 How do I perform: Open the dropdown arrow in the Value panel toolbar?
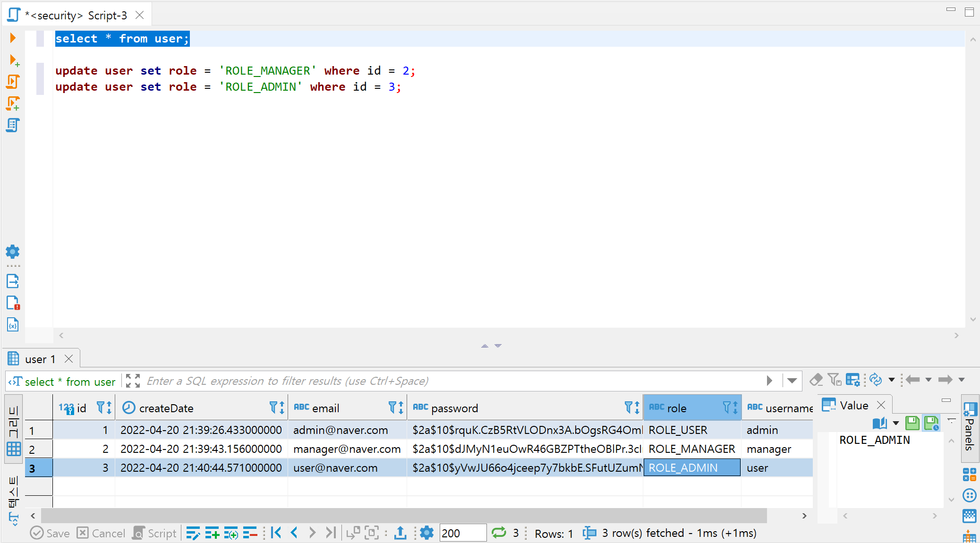[x=896, y=423]
